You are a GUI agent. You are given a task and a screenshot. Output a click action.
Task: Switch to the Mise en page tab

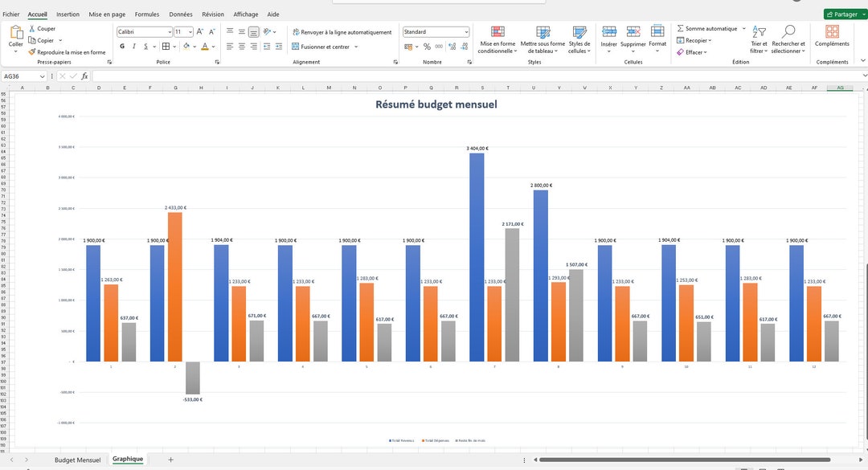point(107,14)
